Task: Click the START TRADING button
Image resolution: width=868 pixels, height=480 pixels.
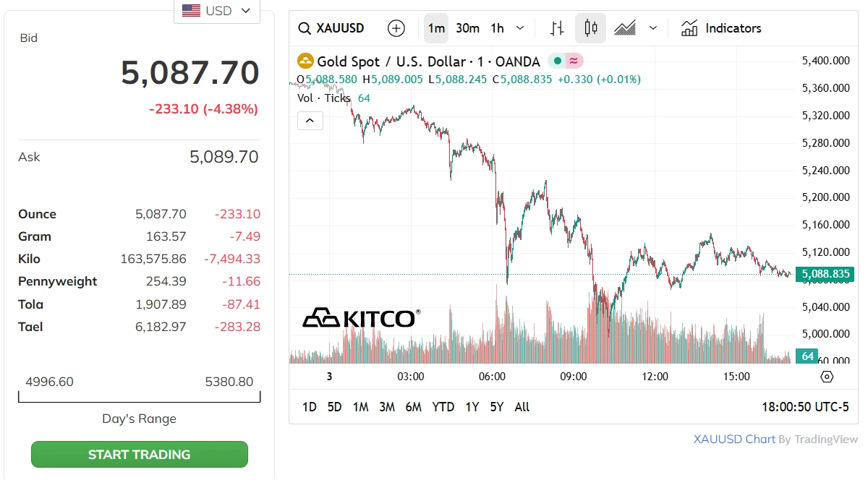Action: tap(139, 455)
